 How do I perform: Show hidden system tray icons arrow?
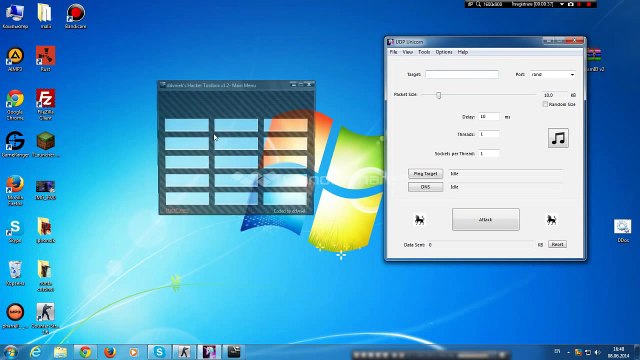pyautogui.click(x=568, y=352)
